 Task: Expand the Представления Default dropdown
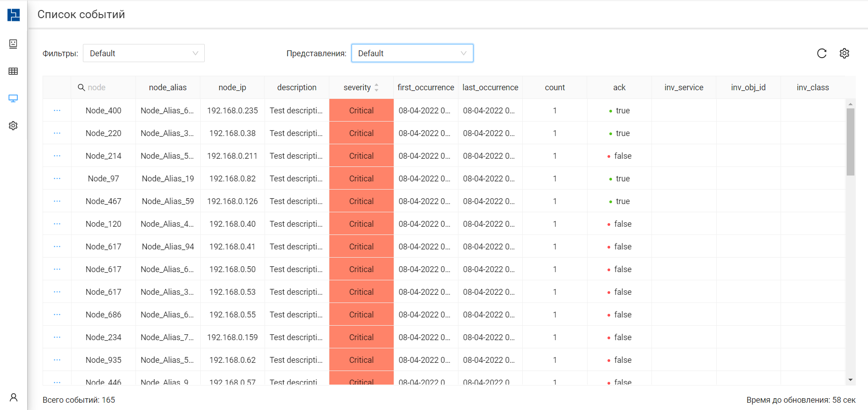pos(412,53)
